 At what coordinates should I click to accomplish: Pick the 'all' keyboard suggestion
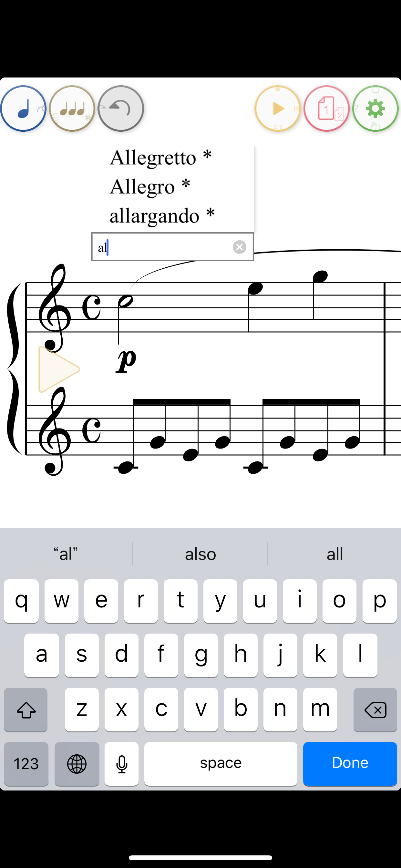[x=334, y=553]
